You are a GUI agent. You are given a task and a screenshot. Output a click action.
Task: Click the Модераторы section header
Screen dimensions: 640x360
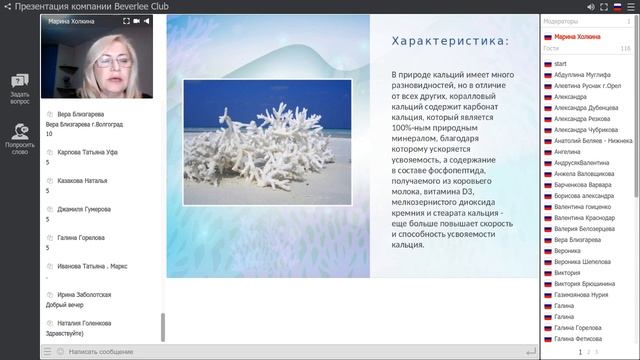pos(560,21)
